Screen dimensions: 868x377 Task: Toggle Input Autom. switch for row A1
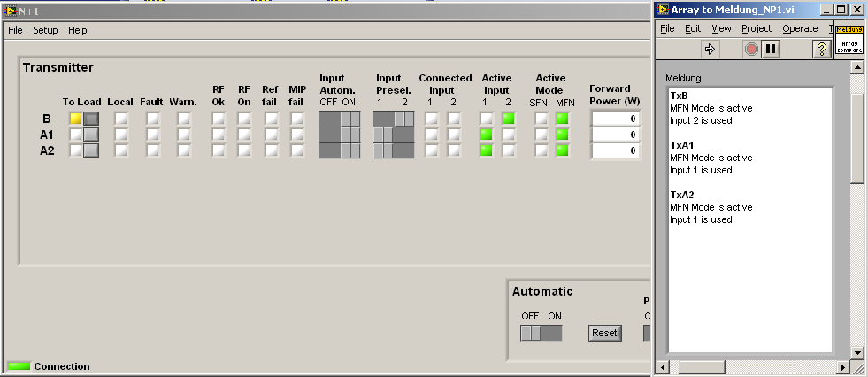[340, 135]
